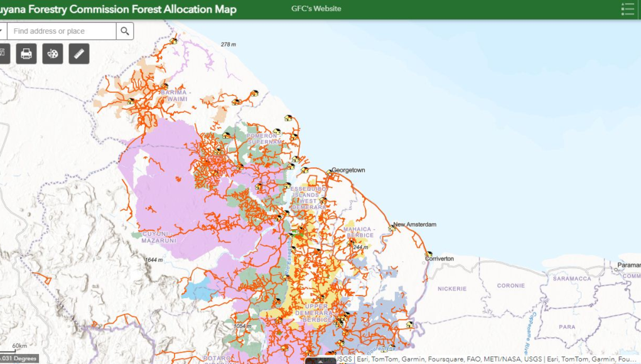Click the Pomeroon-Supenaam region label

click(264, 139)
